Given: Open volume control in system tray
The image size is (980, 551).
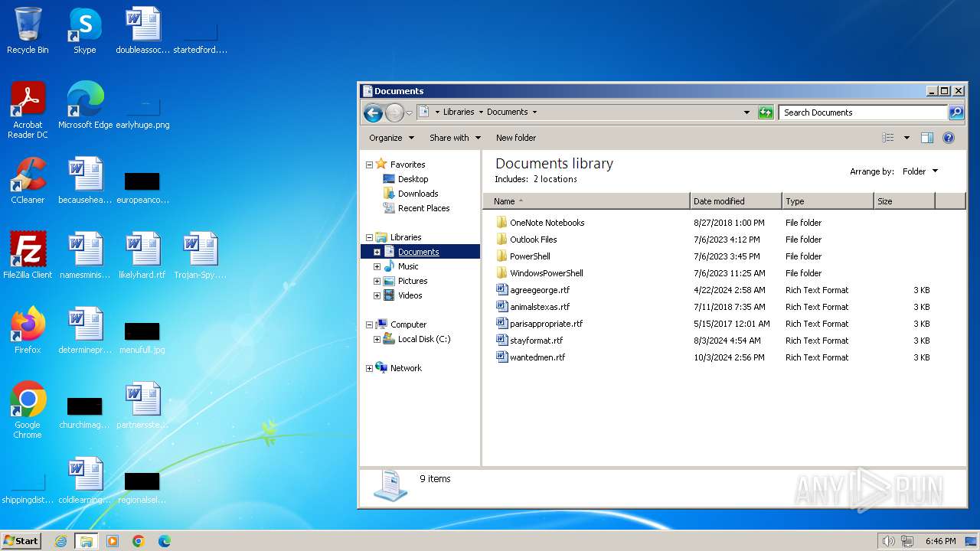Looking at the screenshot, I should [888, 541].
